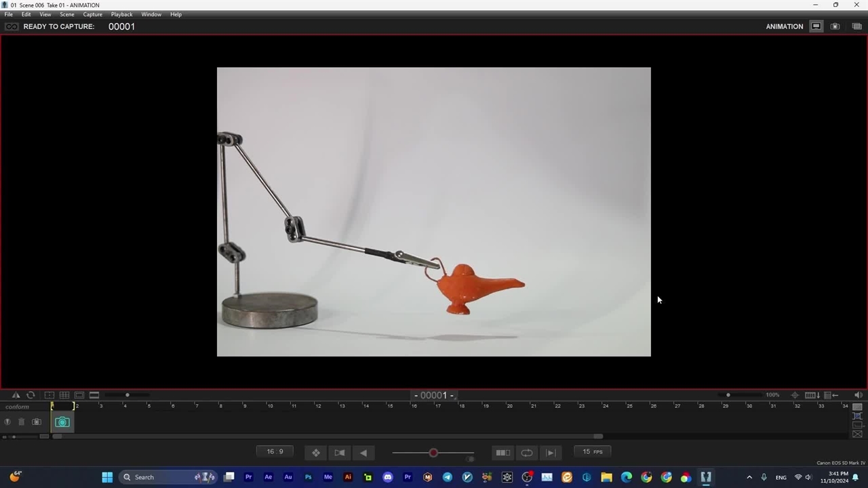Image resolution: width=868 pixels, height=488 pixels.
Task: Click the play backward arrow button
Action: [363, 453]
